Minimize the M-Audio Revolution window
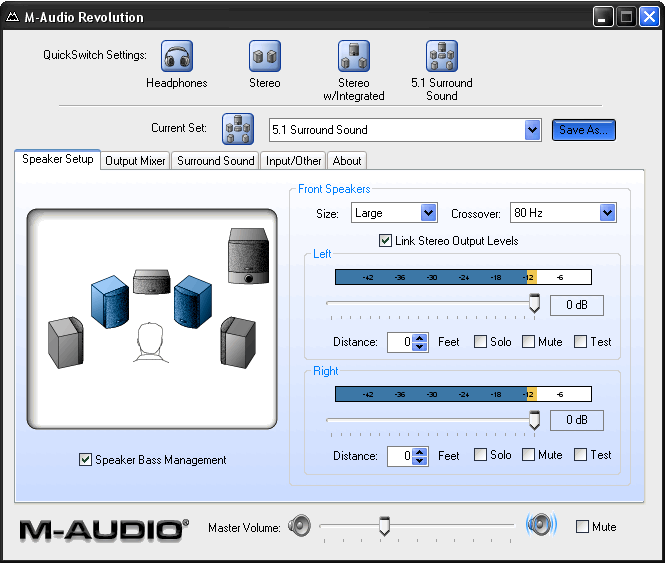This screenshot has height=563, width=665. 603,17
